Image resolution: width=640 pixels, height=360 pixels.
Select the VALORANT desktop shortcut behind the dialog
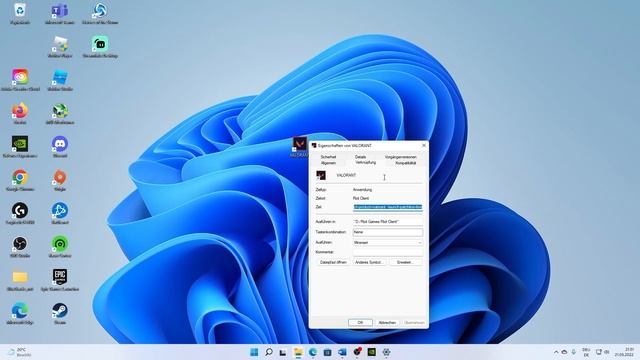[300, 145]
